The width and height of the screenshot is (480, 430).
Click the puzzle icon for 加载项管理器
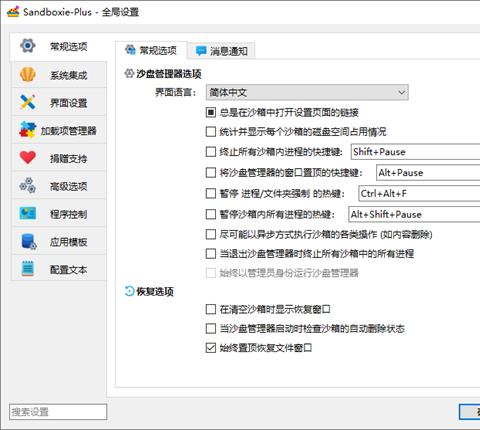click(28, 130)
